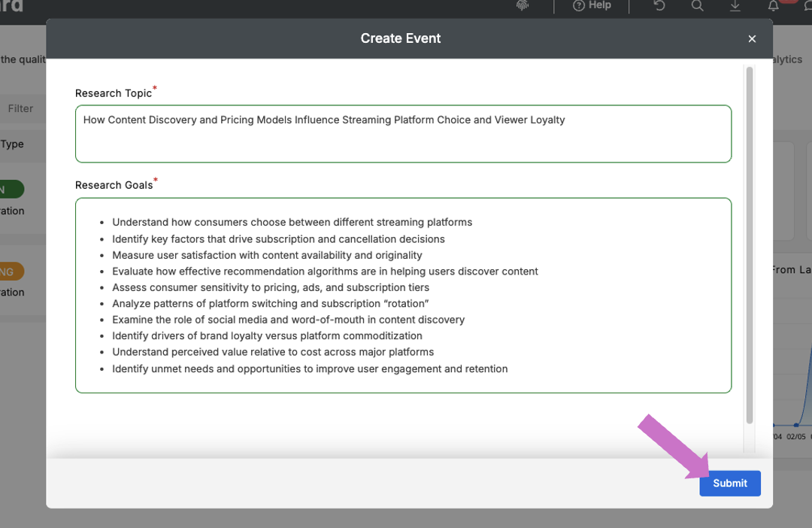Click the undo arrow icon
812x528 pixels.
pyautogui.click(x=659, y=6)
